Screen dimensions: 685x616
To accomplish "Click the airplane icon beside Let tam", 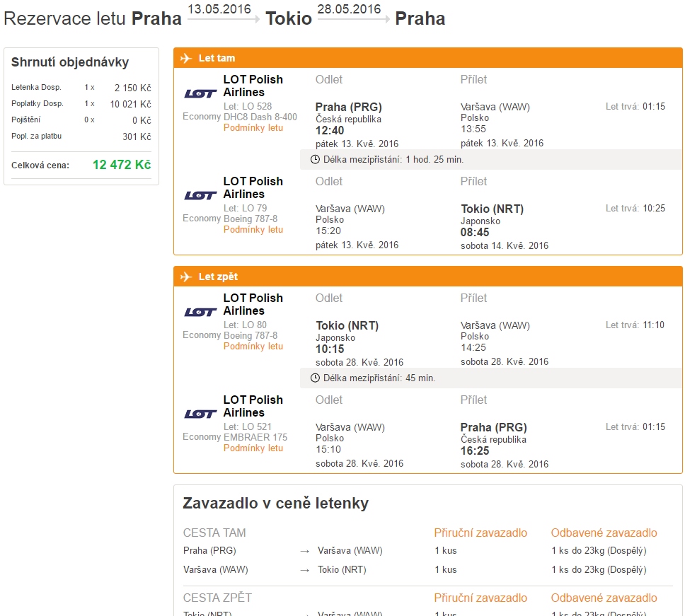I will point(186,58).
